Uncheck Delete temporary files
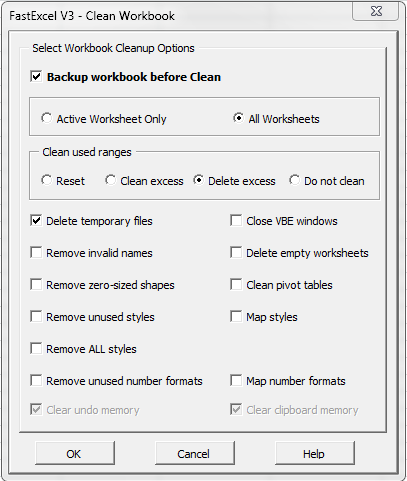 (36, 221)
